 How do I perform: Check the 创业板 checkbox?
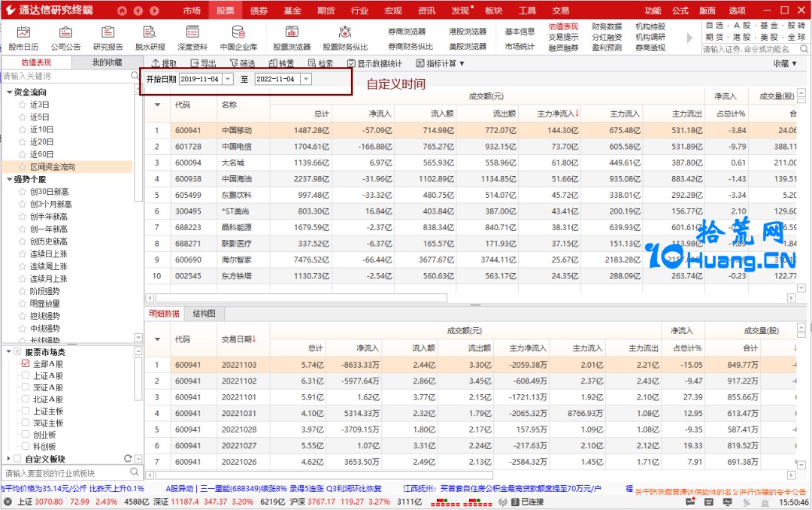click(26, 435)
